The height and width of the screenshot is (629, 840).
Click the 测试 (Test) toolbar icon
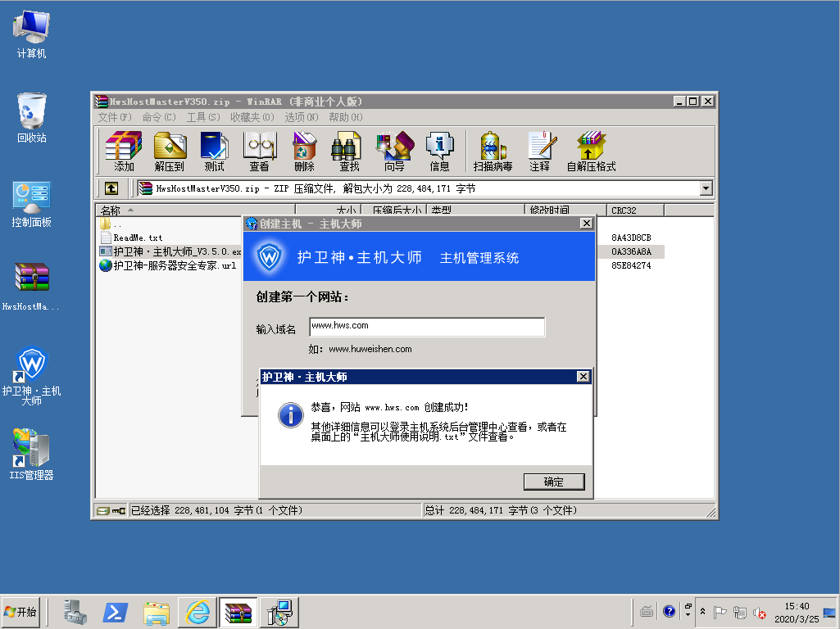click(x=214, y=152)
